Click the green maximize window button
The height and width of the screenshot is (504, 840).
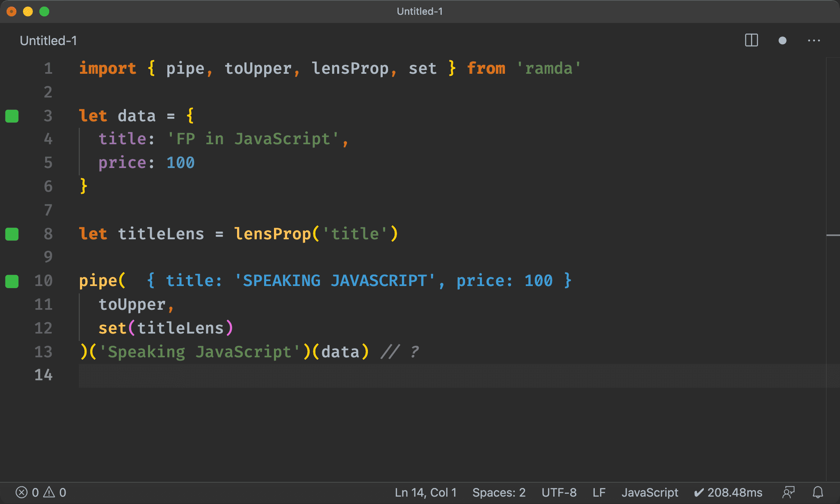pos(44,11)
